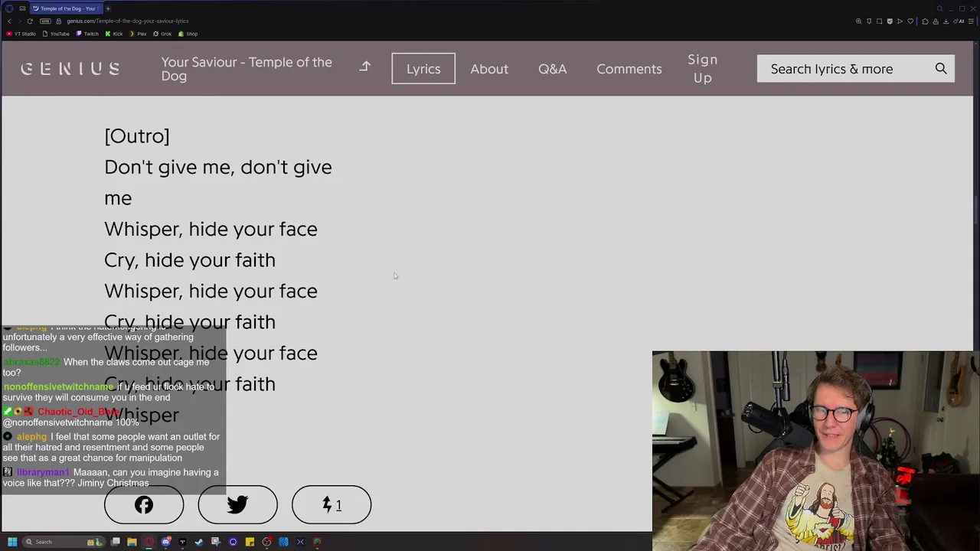
Task: Click the profile account icon
Action: point(936,21)
